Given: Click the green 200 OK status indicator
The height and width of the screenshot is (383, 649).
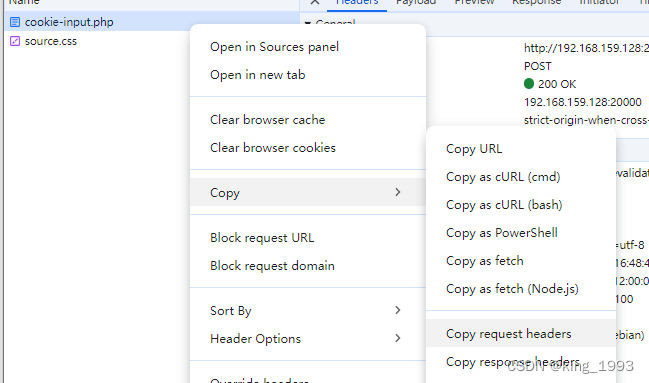Looking at the screenshot, I should (x=529, y=84).
